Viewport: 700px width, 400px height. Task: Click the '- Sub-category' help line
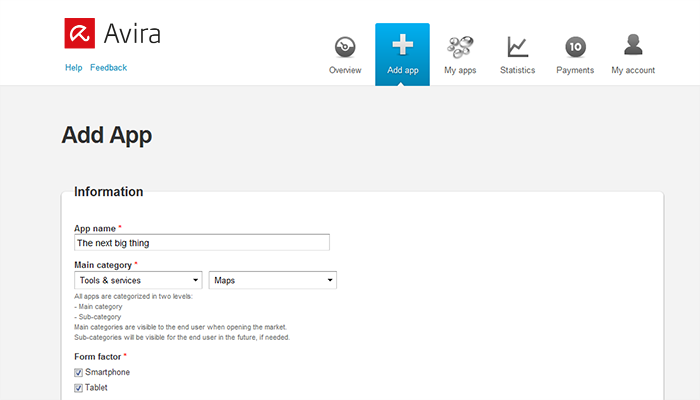tap(98, 317)
